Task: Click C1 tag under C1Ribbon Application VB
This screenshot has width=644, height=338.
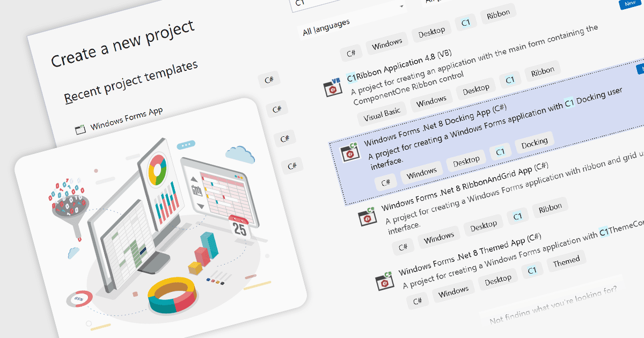Action: coord(510,80)
